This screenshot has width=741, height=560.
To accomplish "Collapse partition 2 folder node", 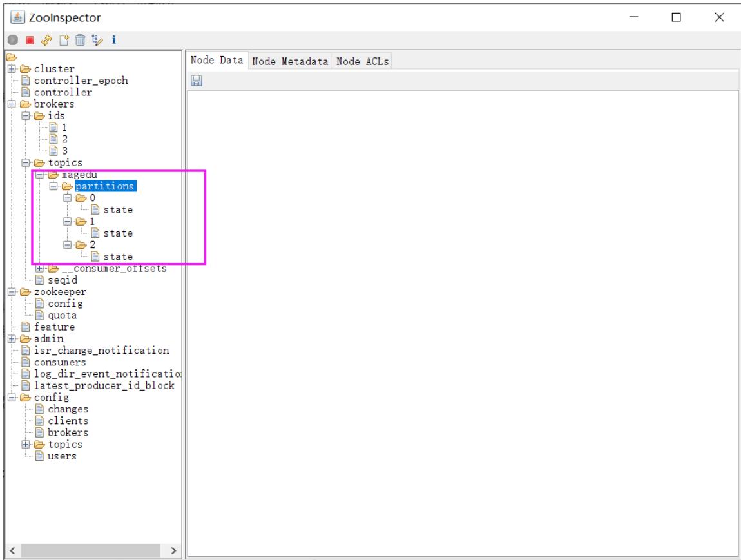I will pos(68,245).
